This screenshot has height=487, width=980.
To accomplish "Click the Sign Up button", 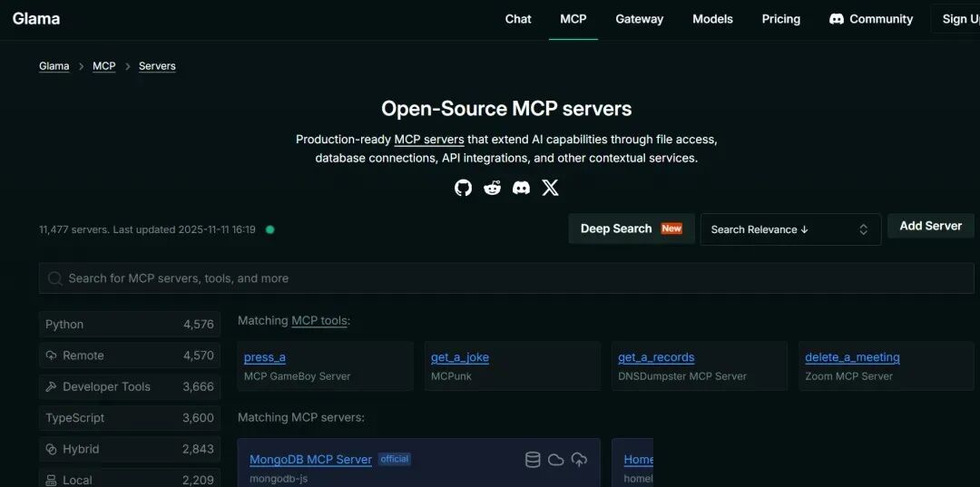I will coord(956,19).
